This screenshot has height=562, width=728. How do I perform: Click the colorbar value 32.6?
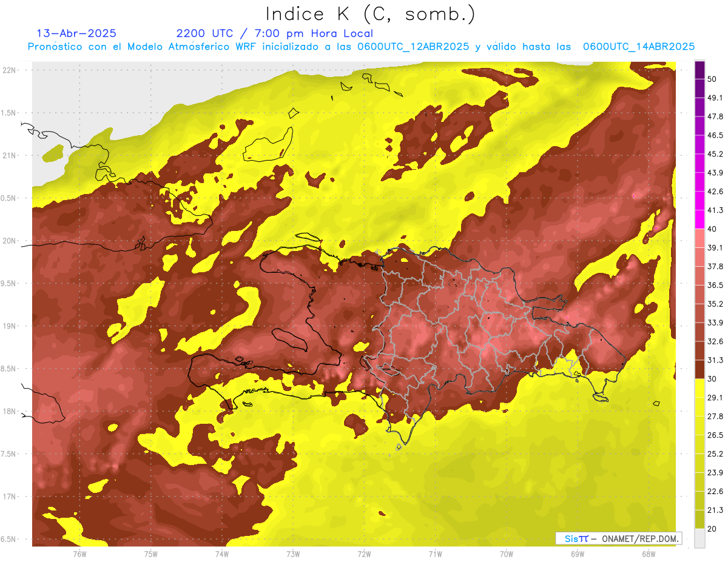pos(715,341)
